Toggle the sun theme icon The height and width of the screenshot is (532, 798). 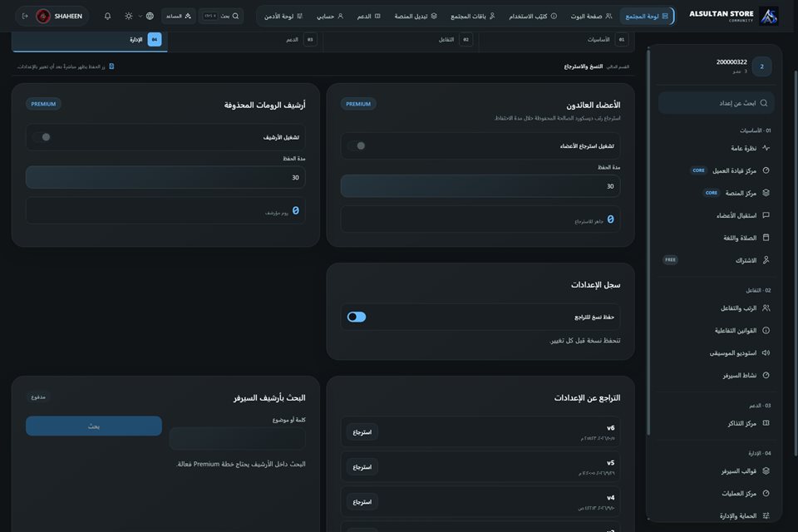pyautogui.click(x=129, y=17)
